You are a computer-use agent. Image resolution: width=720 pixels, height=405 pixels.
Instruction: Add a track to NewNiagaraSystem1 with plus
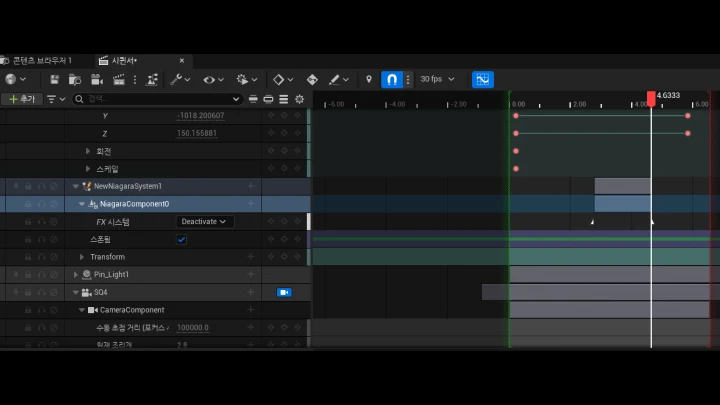pos(251,186)
